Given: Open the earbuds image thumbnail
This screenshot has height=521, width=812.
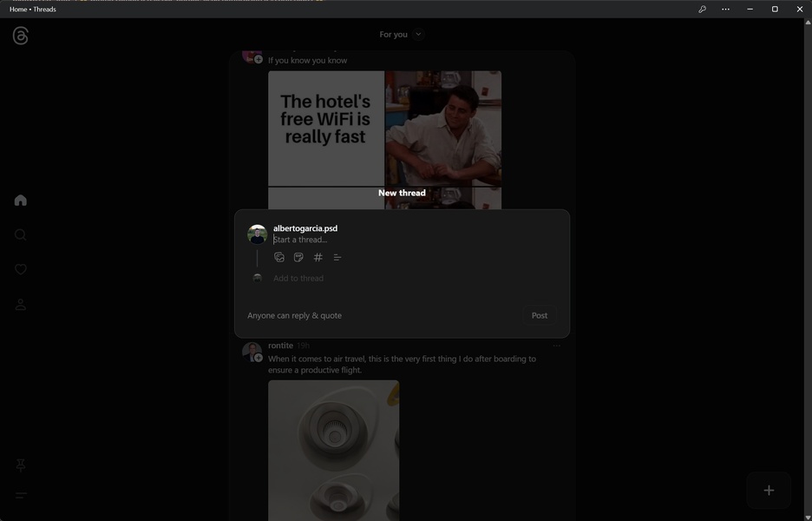Looking at the screenshot, I should coord(333,451).
